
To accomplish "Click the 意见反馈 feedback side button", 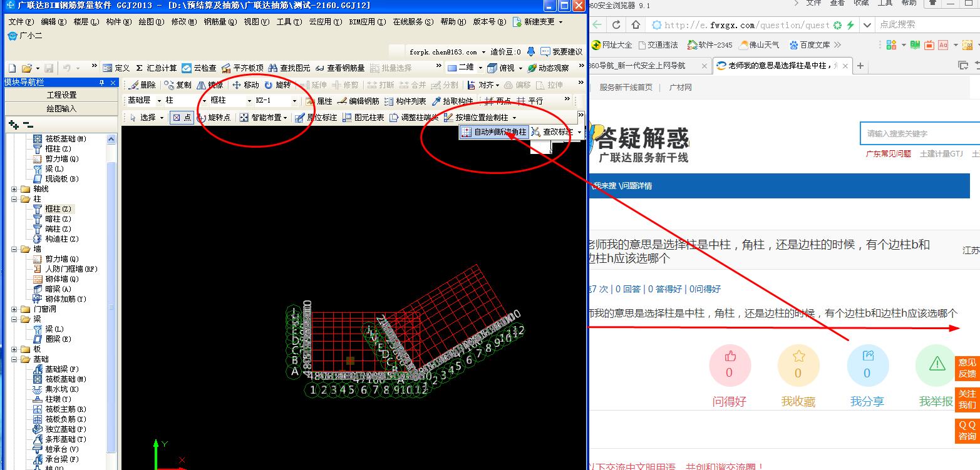I will pyautogui.click(x=967, y=368).
